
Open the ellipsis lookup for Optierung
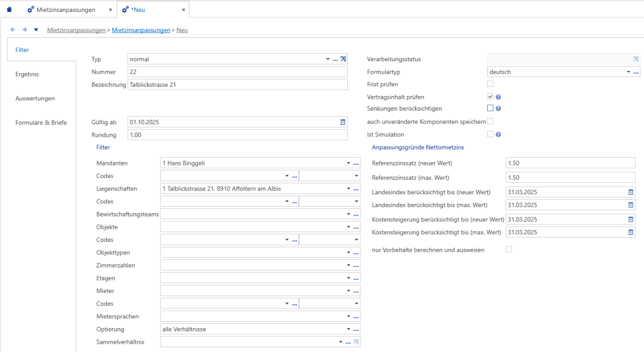pos(356,329)
